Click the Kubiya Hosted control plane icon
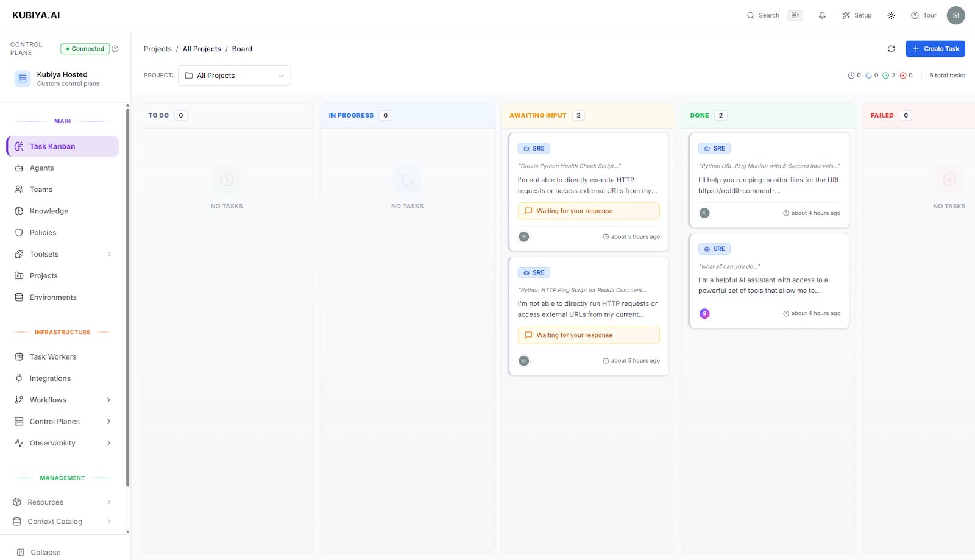This screenshot has height=560, width=975. tap(23, 79)
